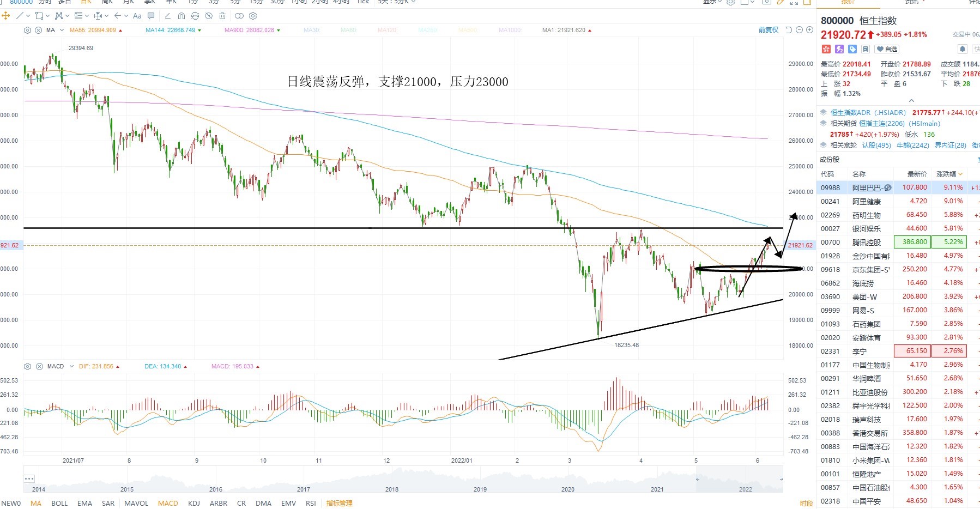The width and height of the screenshot is (980, 509).
Task: Open 恒指主连(2206) futures link
Action: click(x=881, y=124)
